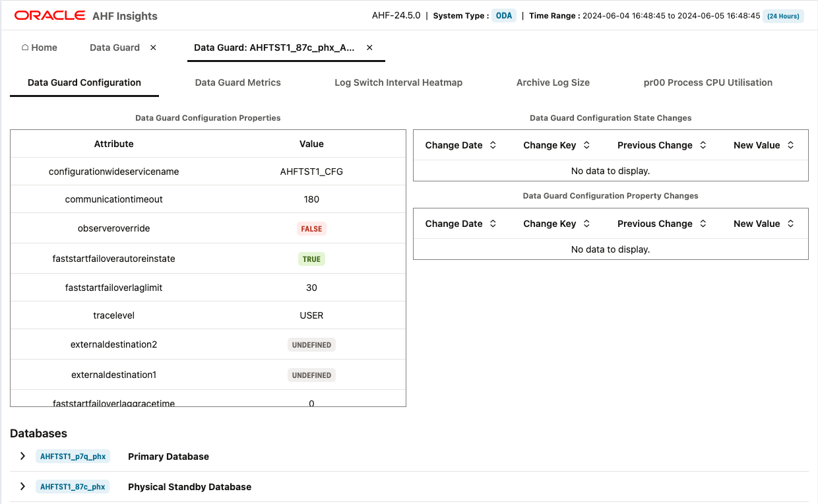Click the TRUE badge for faststartfailoverautoreinstate
This screenshot has height=504, width=818.
pyautogui.click(x=311, y=259)
